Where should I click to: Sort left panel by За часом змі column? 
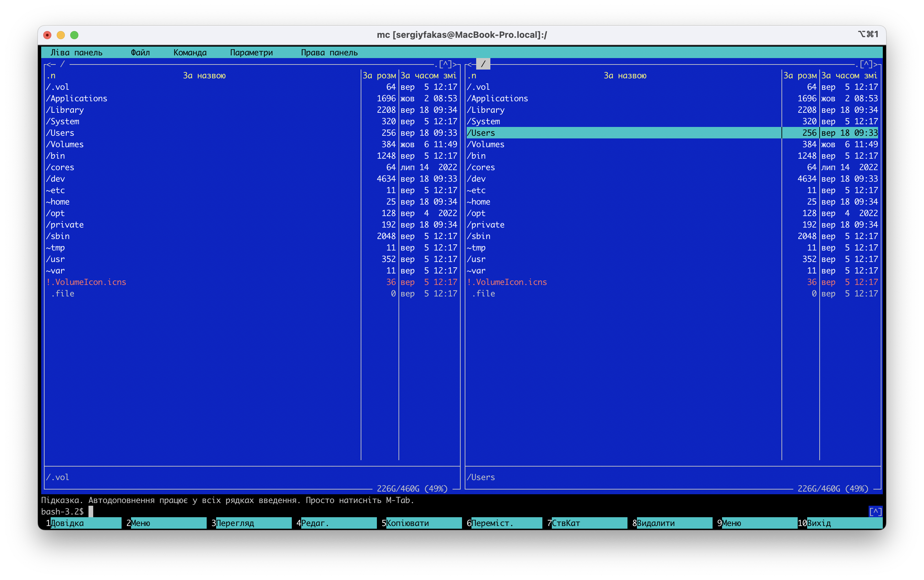(x=429, y=76)
